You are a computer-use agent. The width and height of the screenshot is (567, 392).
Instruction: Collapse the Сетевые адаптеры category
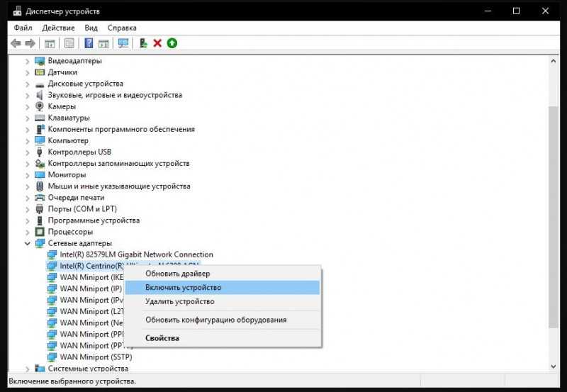click(x=28, y=243)
